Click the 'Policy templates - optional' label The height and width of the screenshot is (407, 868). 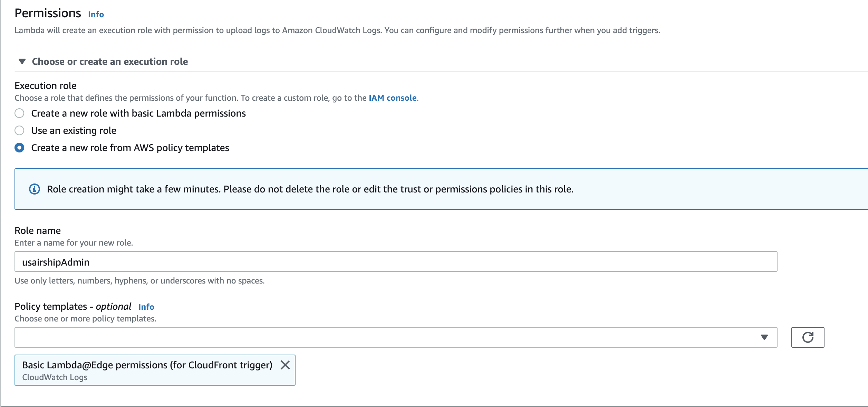pyautogui.click(x=73, y=306)
